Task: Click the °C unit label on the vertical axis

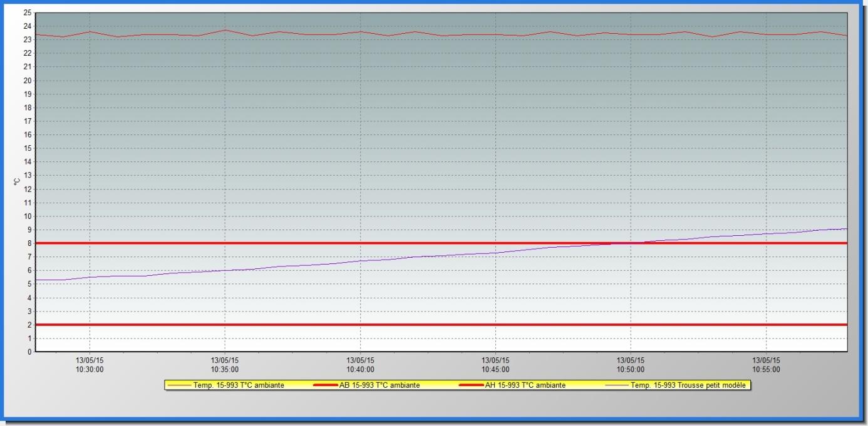Action: (17, 181)
